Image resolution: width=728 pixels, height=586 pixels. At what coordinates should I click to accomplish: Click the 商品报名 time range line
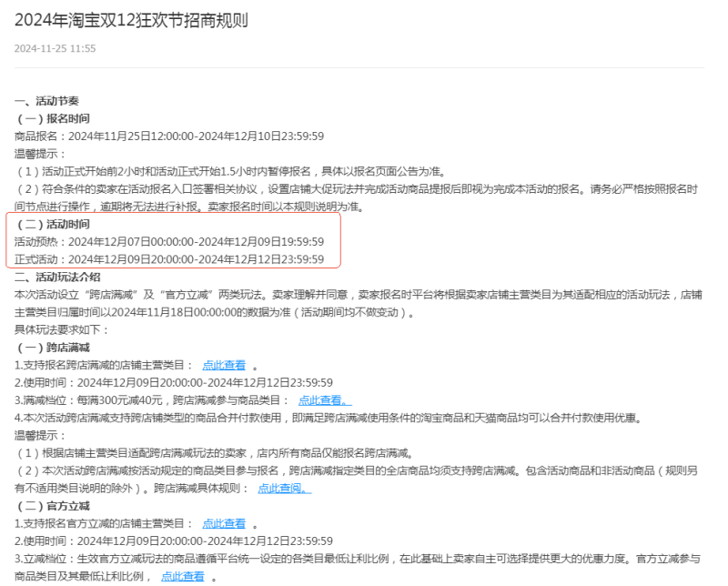pos(169,136)
